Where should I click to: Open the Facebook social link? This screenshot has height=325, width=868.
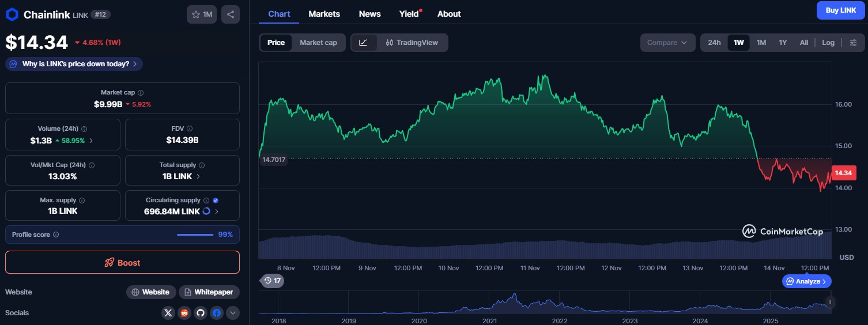(217, 313)
